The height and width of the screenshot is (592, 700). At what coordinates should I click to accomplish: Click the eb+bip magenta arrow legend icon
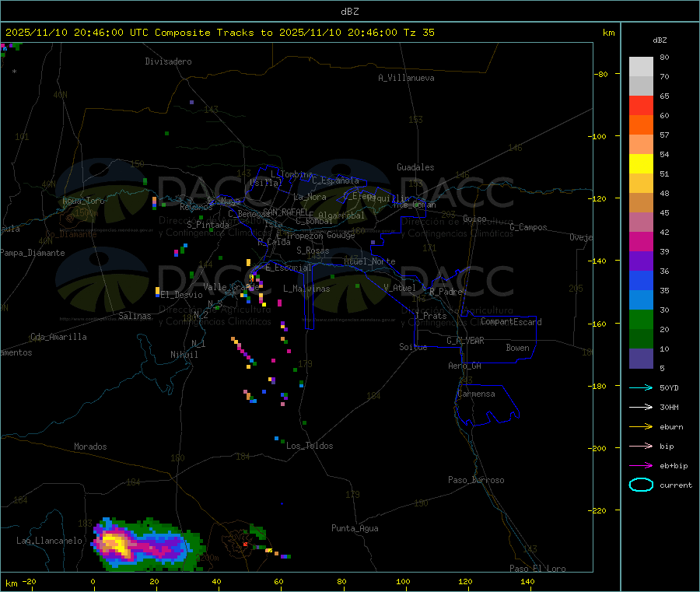[641, 466]
